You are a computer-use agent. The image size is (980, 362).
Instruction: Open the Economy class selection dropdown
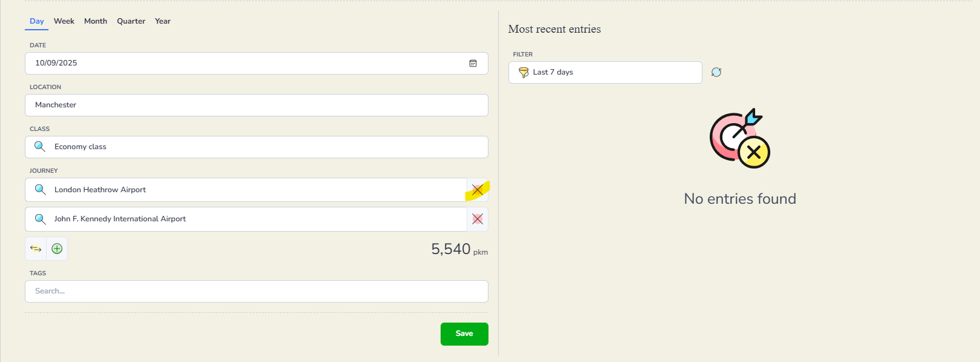256,147
